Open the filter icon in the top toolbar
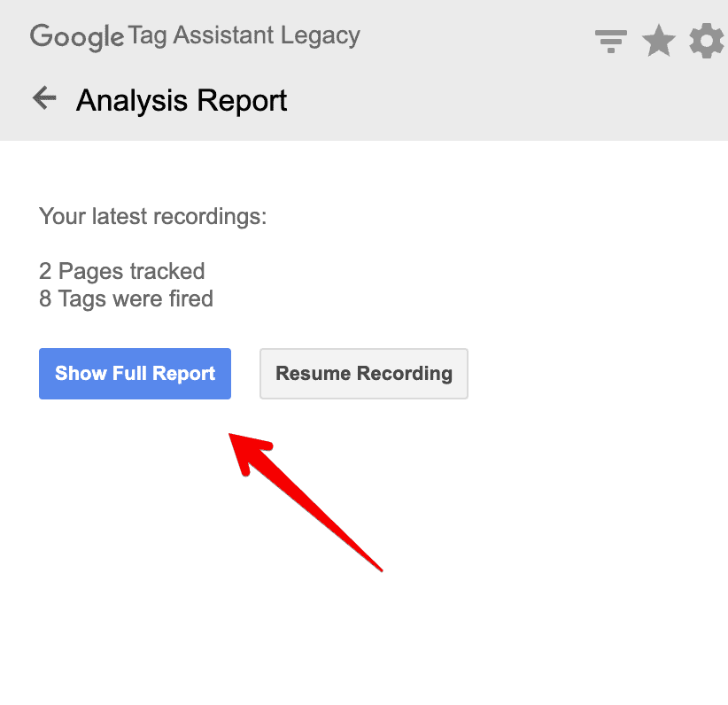Image resolution: width=728 pixels, height=705 pixels. tap(610, 41)
